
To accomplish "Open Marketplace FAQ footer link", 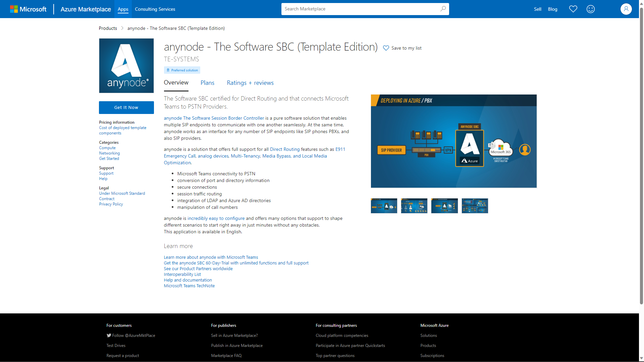I will (226, 356).
